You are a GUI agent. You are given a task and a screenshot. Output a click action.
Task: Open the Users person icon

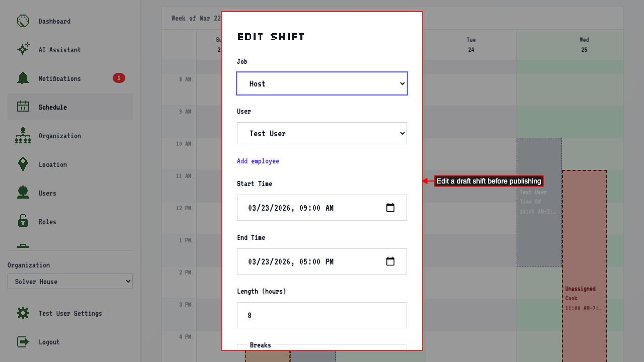point(23,193)
